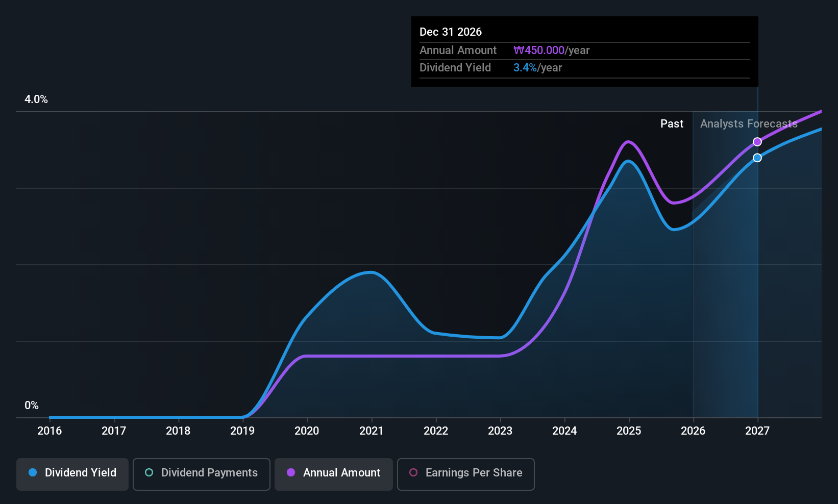
Task: Click the pink Earnings Per Share circle
Action: pyautogui.click(x=413, y=472)
